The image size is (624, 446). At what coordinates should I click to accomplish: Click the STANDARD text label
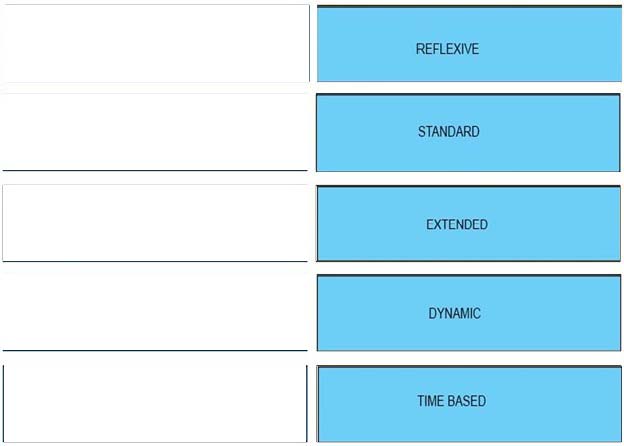448,132
